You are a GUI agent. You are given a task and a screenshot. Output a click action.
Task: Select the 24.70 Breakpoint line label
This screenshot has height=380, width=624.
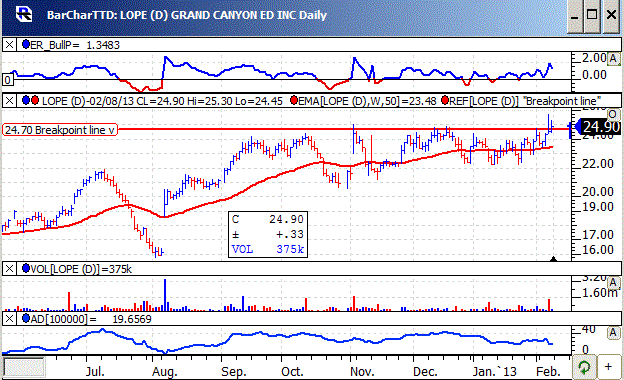(60, 130)
